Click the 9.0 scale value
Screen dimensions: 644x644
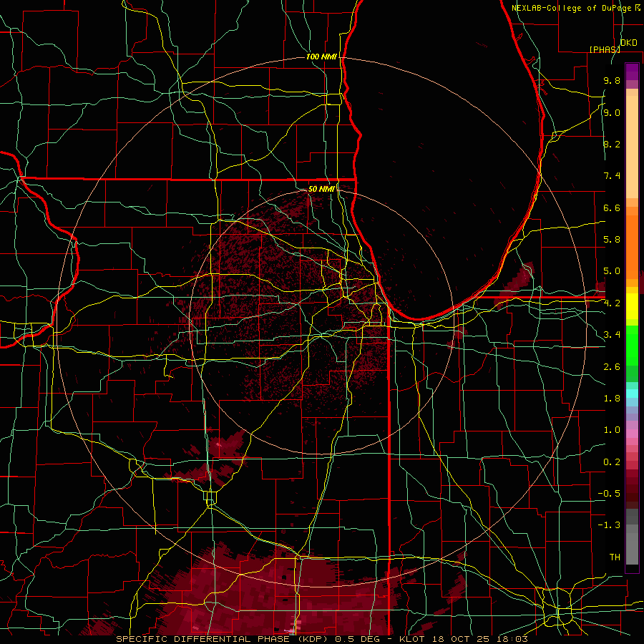click(x=612, y=112)
